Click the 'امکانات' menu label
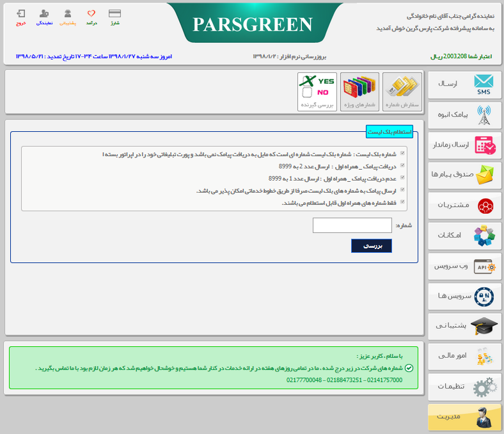The height and width of the screenshot is (434, 504). [450, 235]
